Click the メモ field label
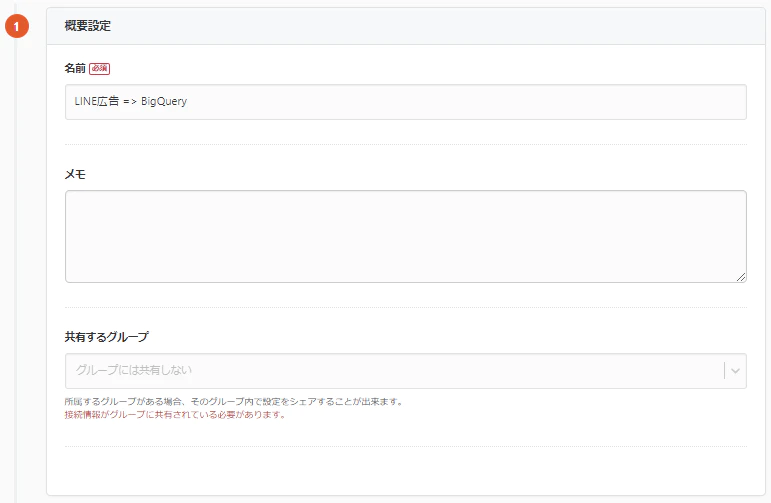 [x=75, y=174]
